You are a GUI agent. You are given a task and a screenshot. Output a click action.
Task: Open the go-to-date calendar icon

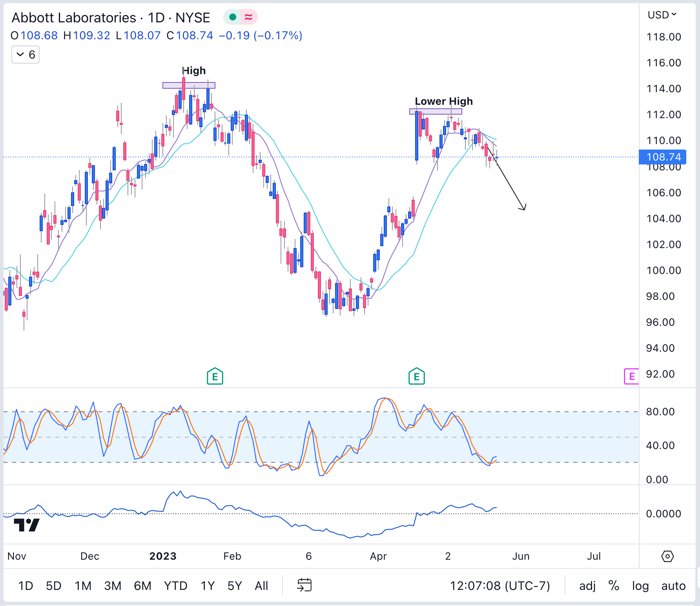click(304, 585)
